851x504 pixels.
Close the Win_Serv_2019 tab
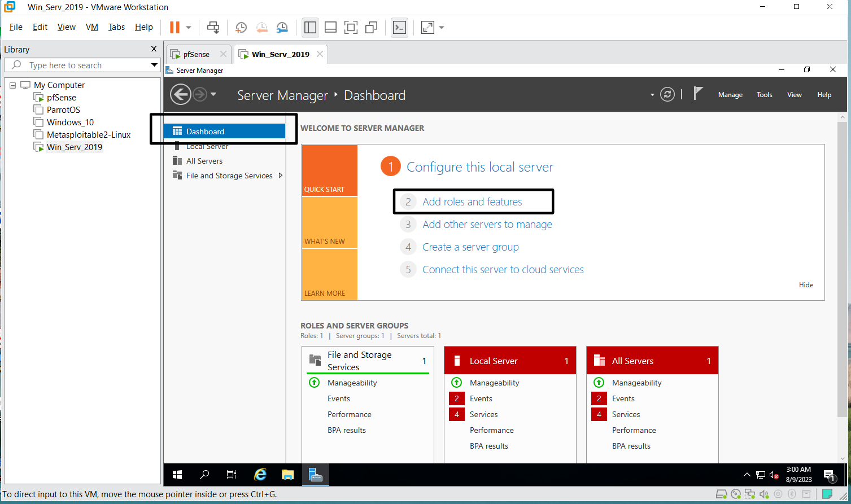320,54
